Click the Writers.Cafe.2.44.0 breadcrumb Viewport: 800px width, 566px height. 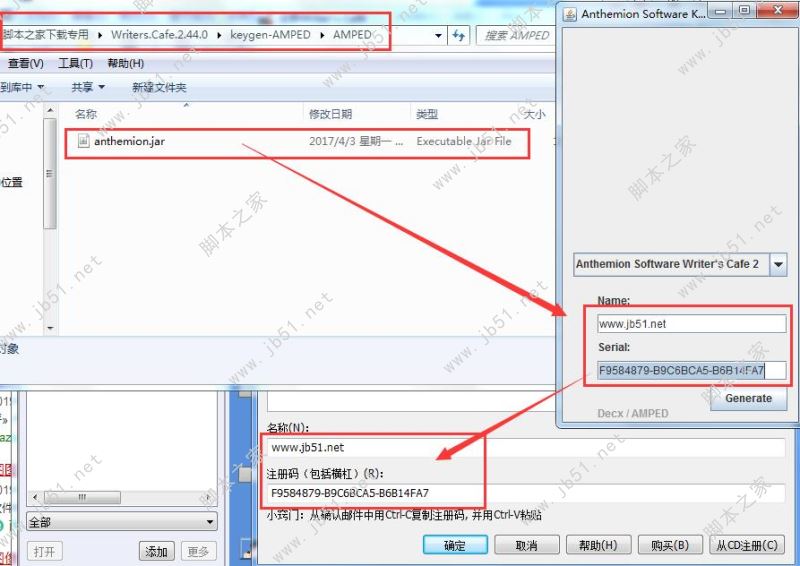(159, 35)
